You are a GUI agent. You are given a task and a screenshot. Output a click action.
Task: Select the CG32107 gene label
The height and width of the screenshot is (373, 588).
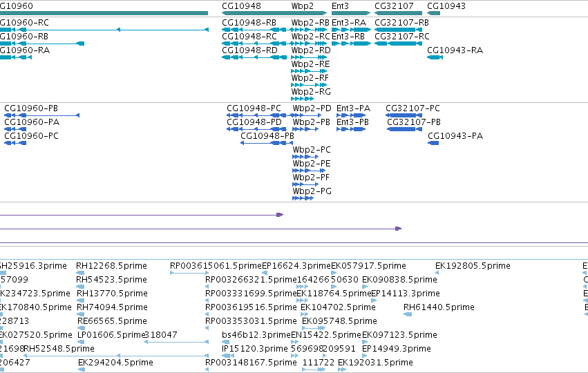(x=394, y=6)
